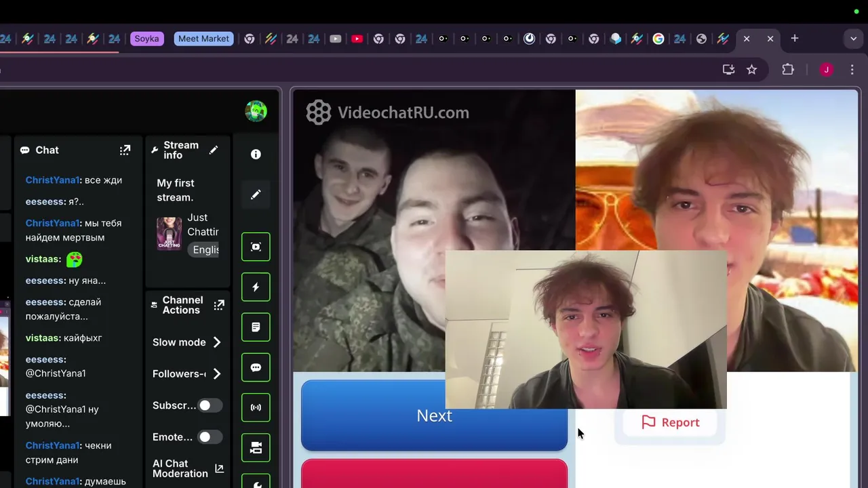Screen dimensions: 868x488
Task: Toggle Emote-only chat switch
Action: (210, 437)
